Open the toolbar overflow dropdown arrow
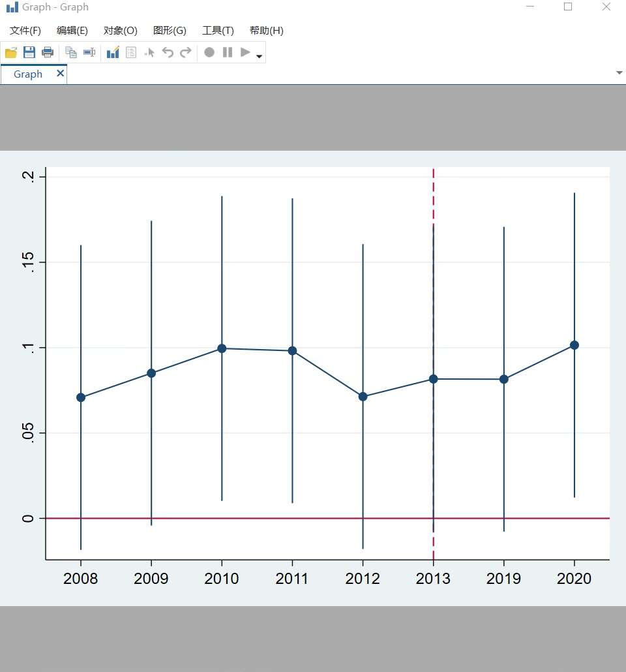This screenshot has height=672, width=626. pos(260,56)
